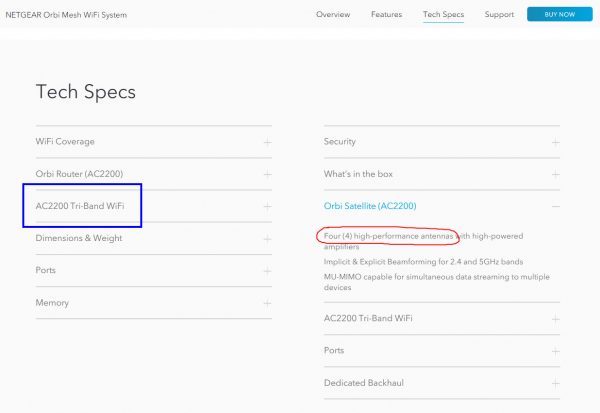
Task: Expand plus icon in Memory row
Action: pyautogui.click(x=267, y=303)
